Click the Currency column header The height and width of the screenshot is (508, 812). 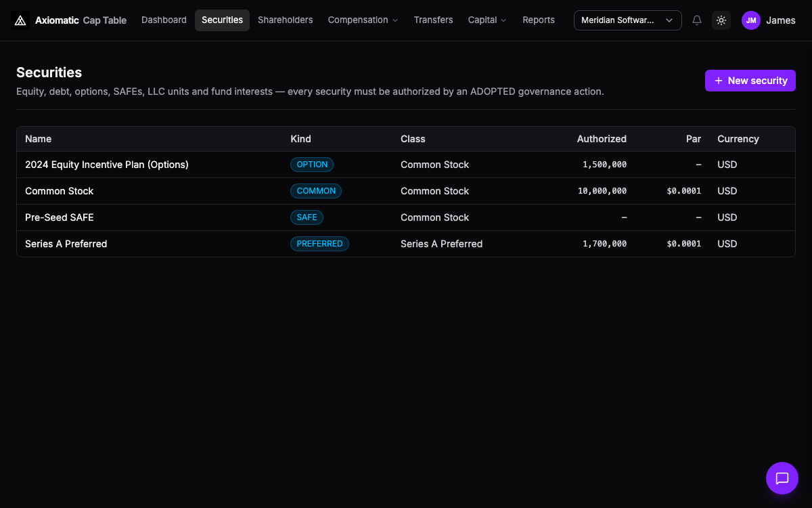click(738, 139)
